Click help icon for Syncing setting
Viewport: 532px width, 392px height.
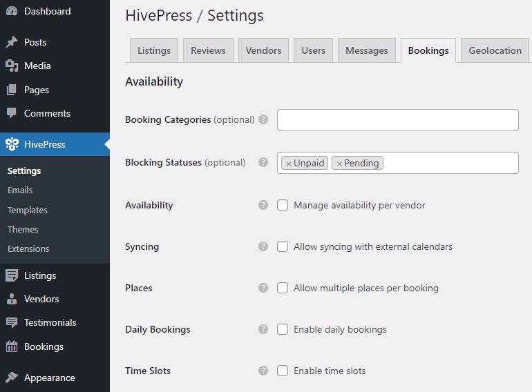(263, 246)
